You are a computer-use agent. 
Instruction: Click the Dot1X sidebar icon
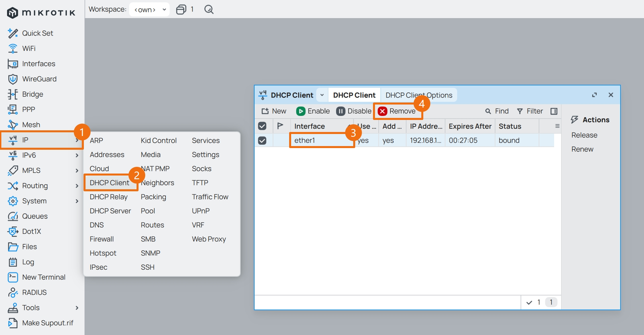tap(13, 231)
